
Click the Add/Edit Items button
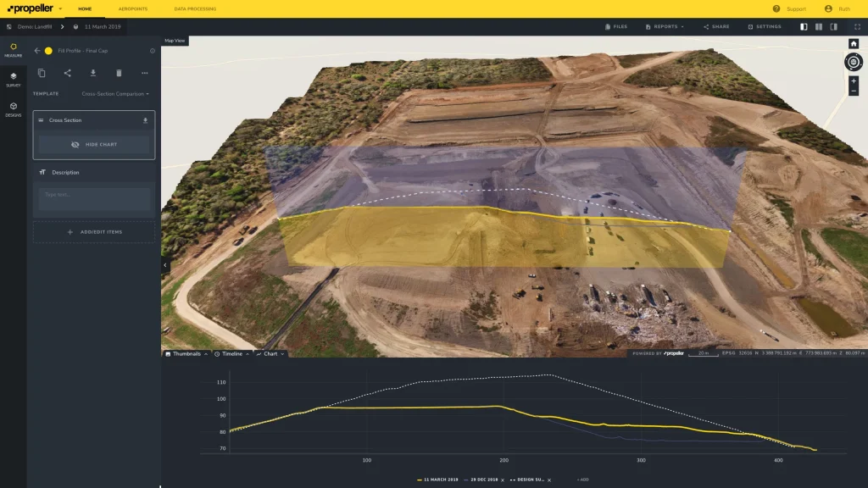pos(93,231)
